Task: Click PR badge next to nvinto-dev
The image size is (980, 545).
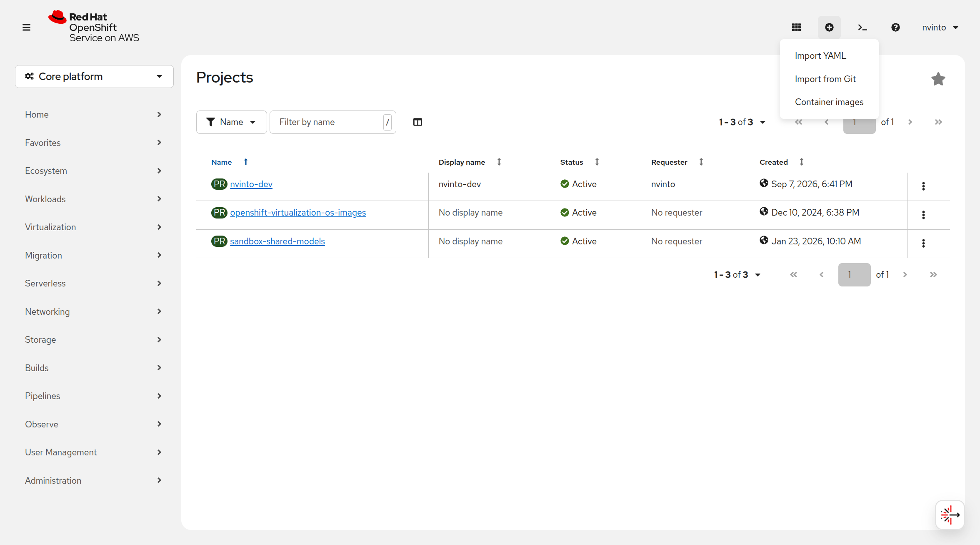Action: (219, 184)
